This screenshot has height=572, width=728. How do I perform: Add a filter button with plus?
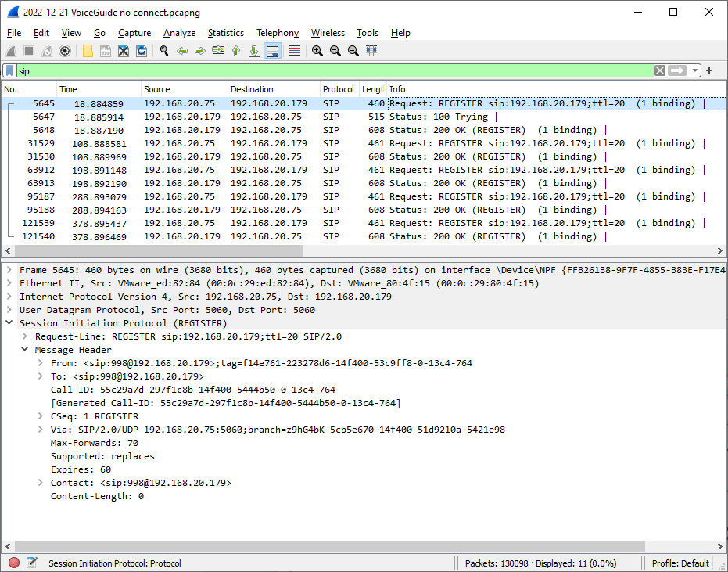pos(709,70)
